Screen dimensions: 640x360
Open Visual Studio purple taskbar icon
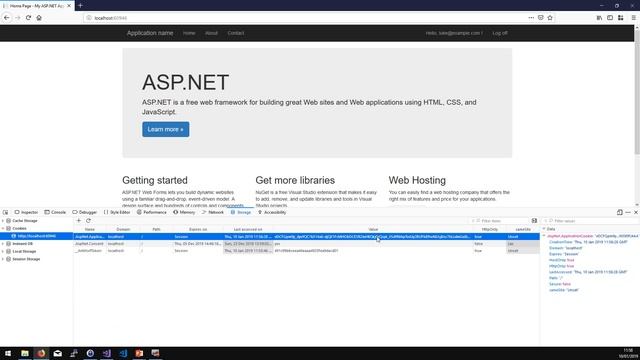tap(107, 353)
